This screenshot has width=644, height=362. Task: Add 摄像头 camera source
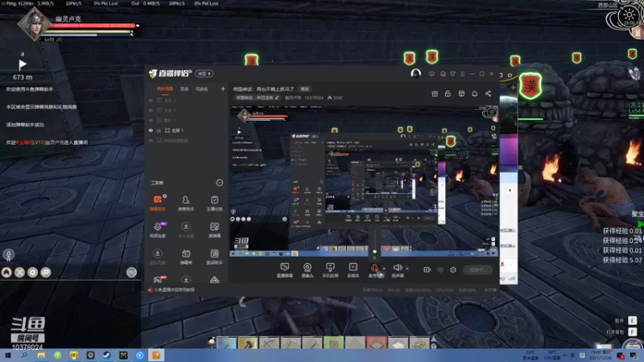click(x=308, y=270)
